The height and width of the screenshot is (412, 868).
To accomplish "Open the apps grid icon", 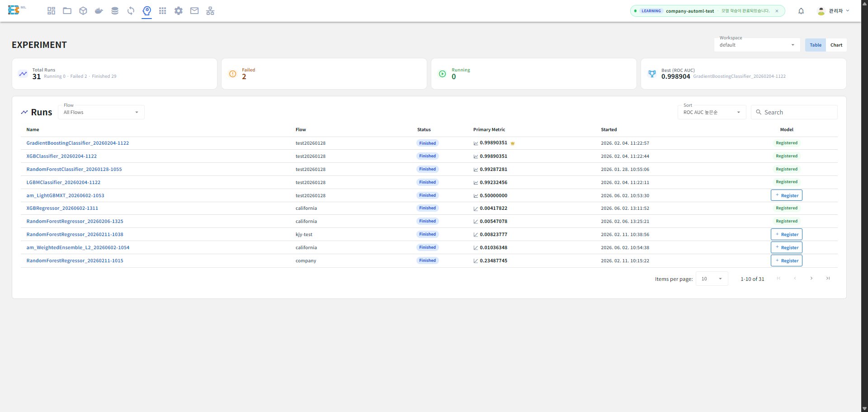I will (163, 11).
